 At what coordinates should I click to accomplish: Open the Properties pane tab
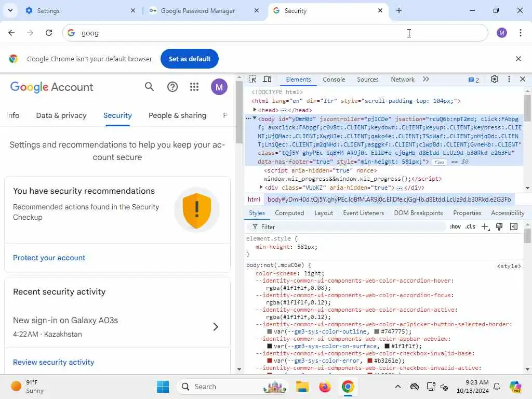(x=467, y=213)
